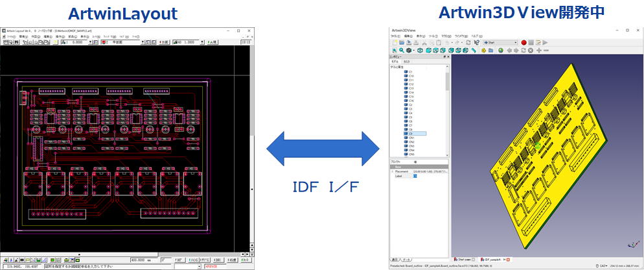
Task: Click the measure distance ruler icon
Action: 474,50
